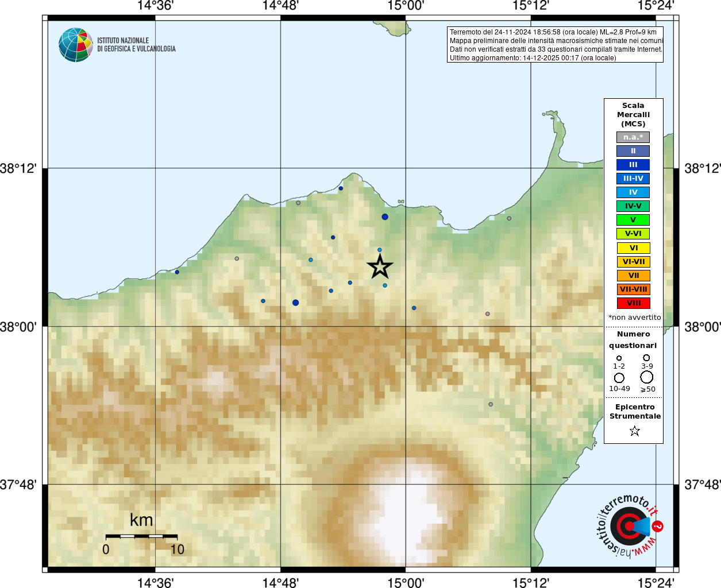
Task: Click the INGV globe logo
Action: click(76, 45)
